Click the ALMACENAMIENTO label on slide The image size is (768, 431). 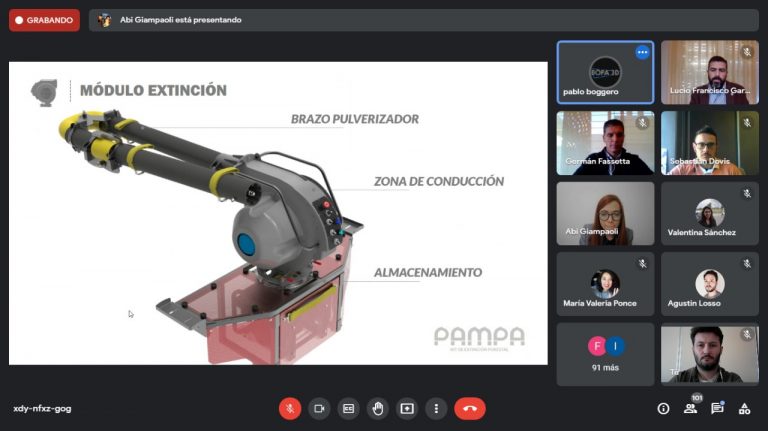(x=428, y=272)
